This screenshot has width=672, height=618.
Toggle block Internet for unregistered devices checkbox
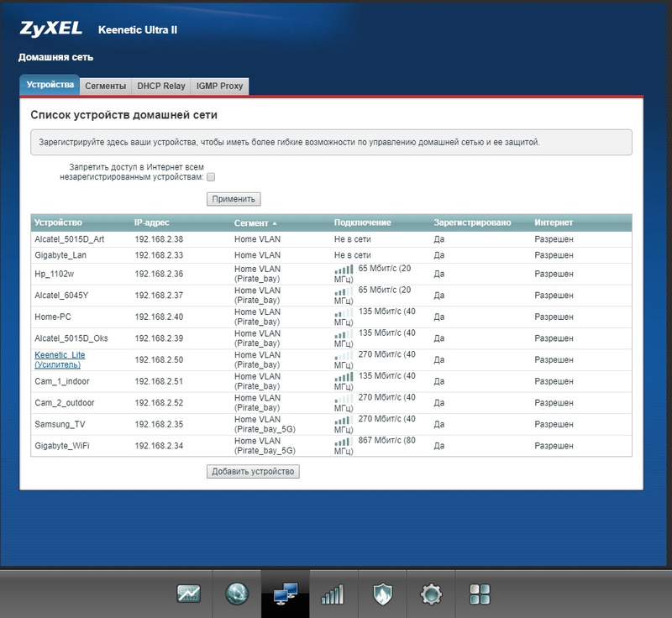point(211,177)
